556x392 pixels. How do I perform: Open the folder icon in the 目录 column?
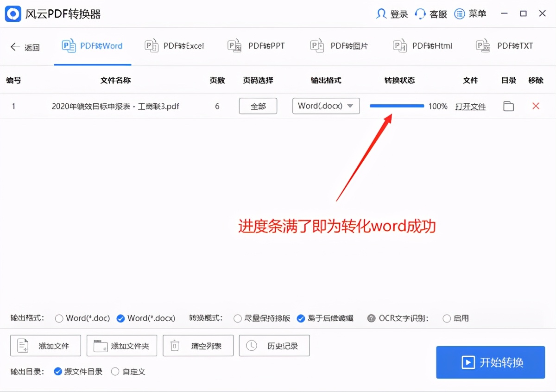click(508, 106)
